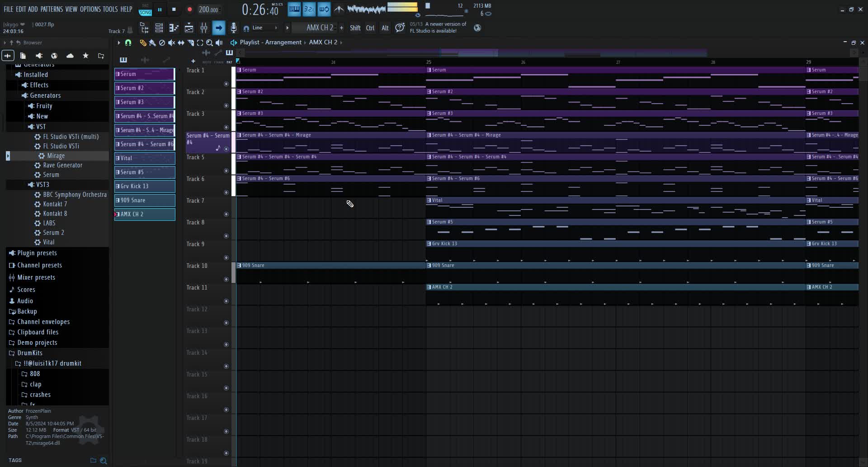Choose the Select tool in playlist toolbar
This screenshot has width=868, height=467.
[200, 43]
